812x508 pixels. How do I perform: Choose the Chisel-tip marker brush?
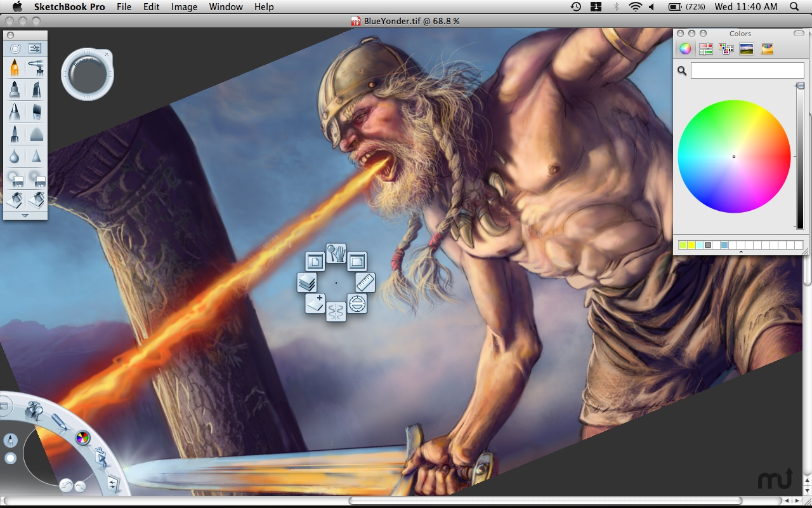pos(36,90)
